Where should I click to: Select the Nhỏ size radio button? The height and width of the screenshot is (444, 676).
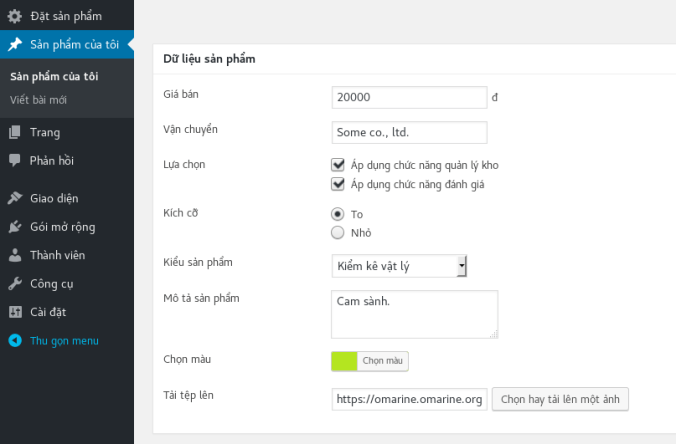[338, 233]
